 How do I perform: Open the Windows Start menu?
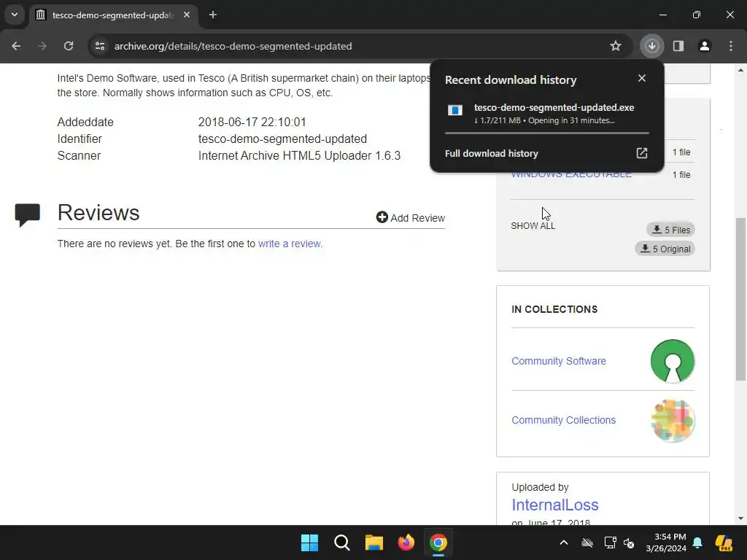(309, 542)
